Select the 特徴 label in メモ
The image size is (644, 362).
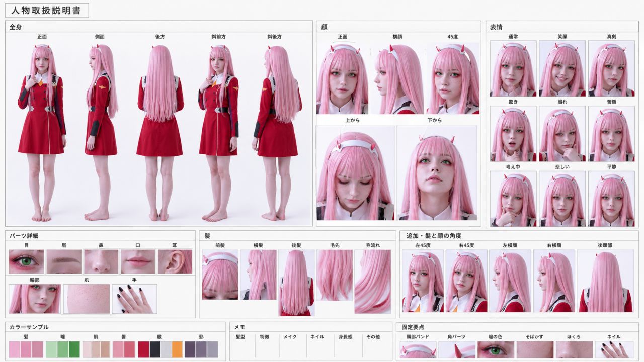click(x=265, y=337)
